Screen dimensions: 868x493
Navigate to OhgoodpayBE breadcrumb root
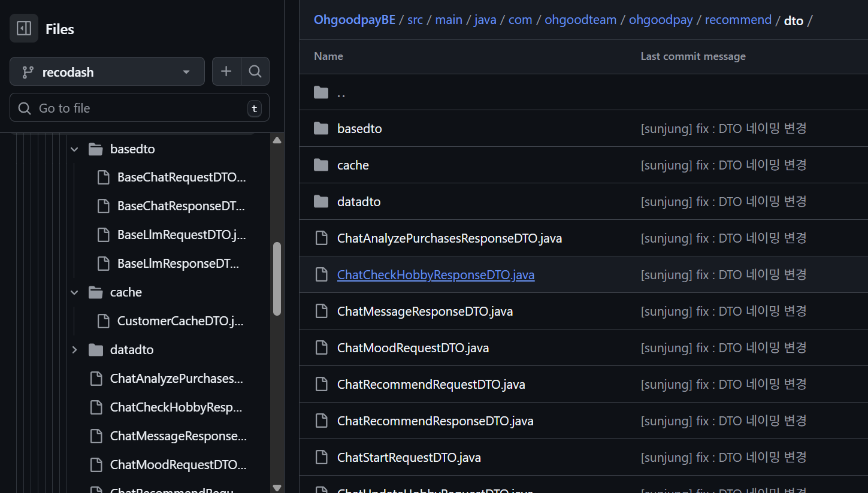tap(354, 20)
